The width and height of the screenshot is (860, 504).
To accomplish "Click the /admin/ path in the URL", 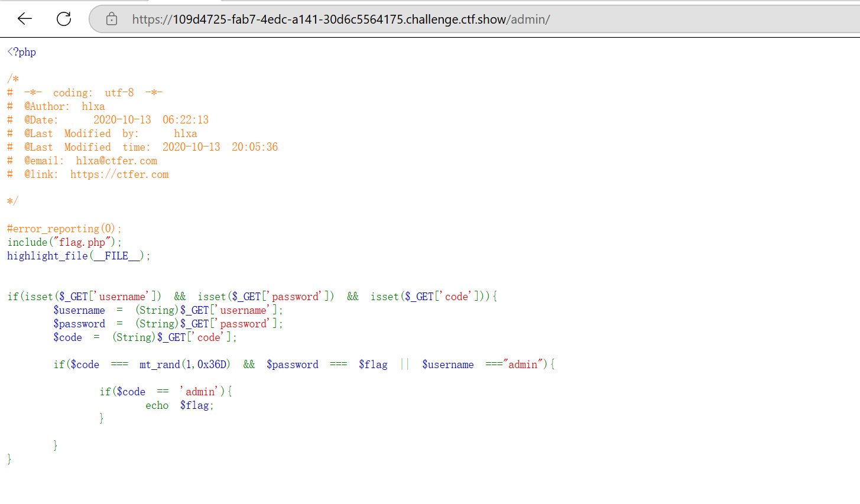I will tap(529, 19).
